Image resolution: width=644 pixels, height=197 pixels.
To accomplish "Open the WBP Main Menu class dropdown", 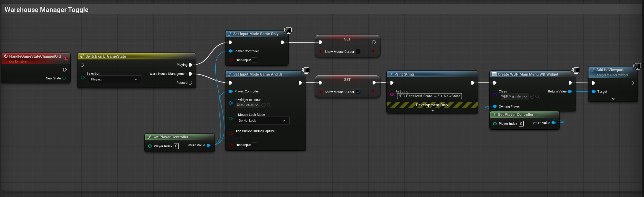I will [x=514, y=97].
